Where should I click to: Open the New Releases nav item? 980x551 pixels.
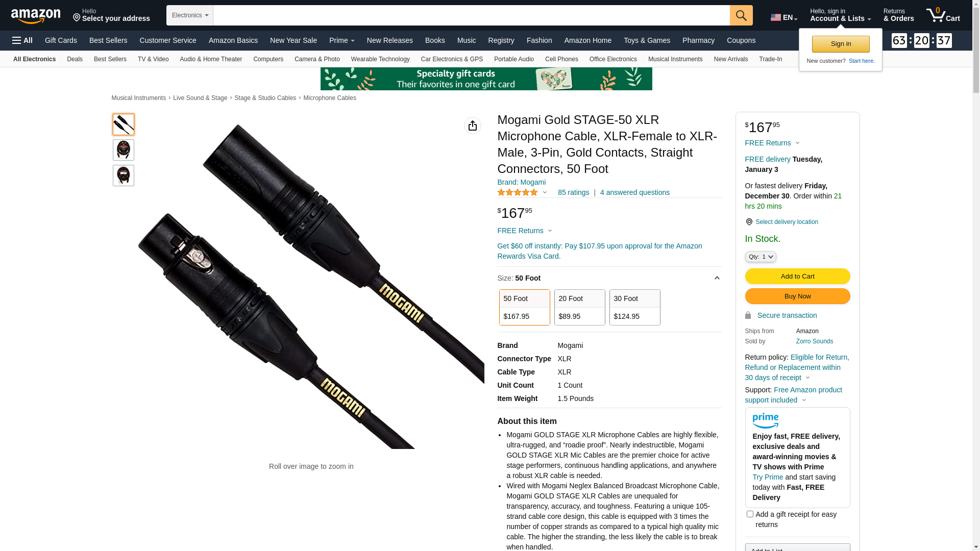(x=390, y=40)
